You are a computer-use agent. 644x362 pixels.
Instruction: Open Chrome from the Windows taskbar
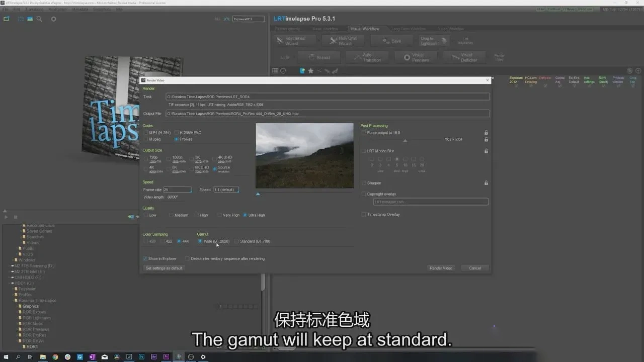[x=55, y=357]
